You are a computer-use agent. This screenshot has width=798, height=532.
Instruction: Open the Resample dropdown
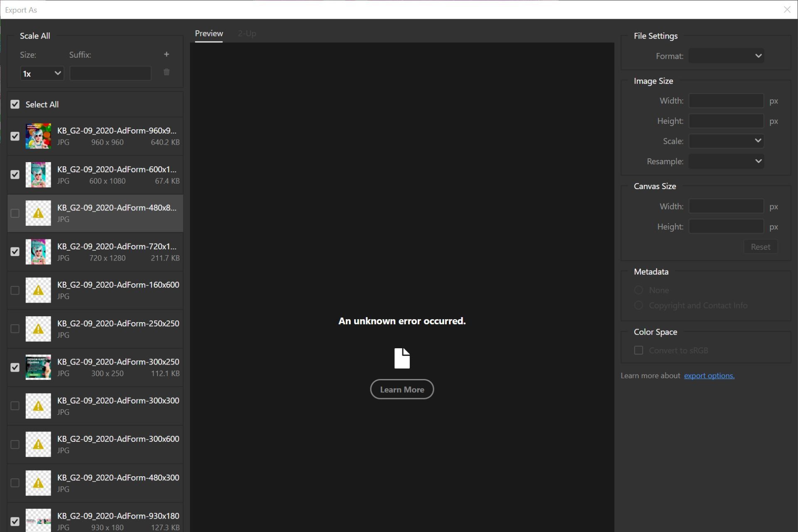click(726, 161)
